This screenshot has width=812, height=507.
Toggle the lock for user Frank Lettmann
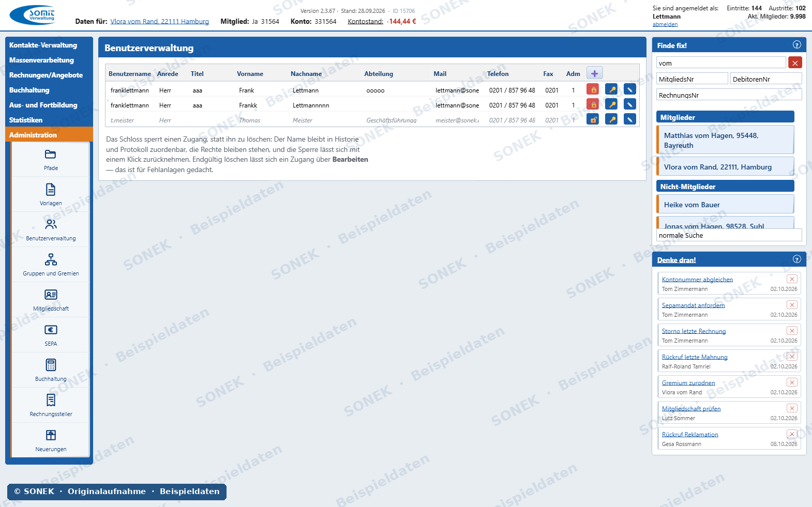(x=593, y=89)
